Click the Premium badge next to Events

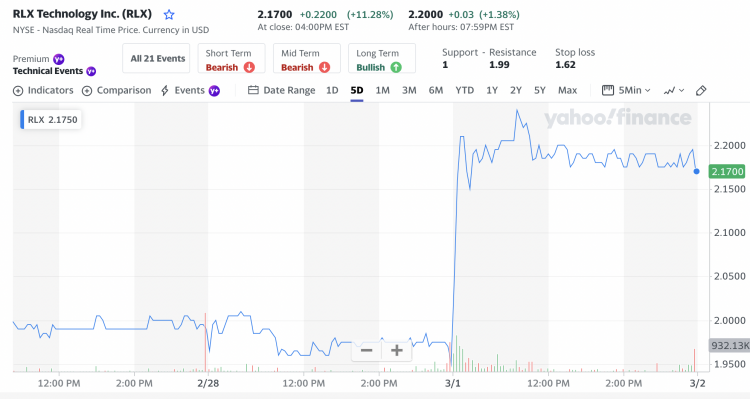(x=214, y=90)
